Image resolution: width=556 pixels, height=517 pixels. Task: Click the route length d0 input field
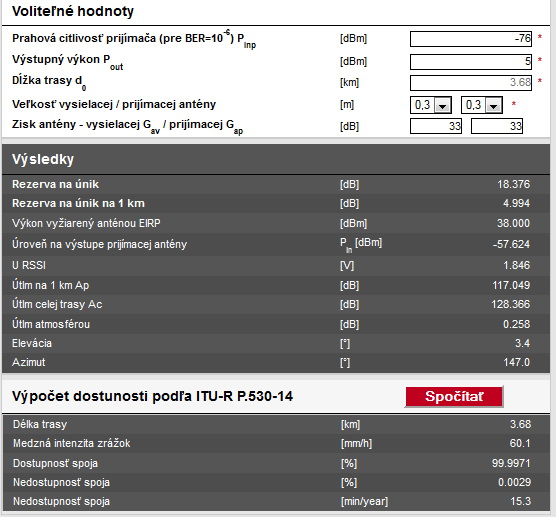pos(471,83)
